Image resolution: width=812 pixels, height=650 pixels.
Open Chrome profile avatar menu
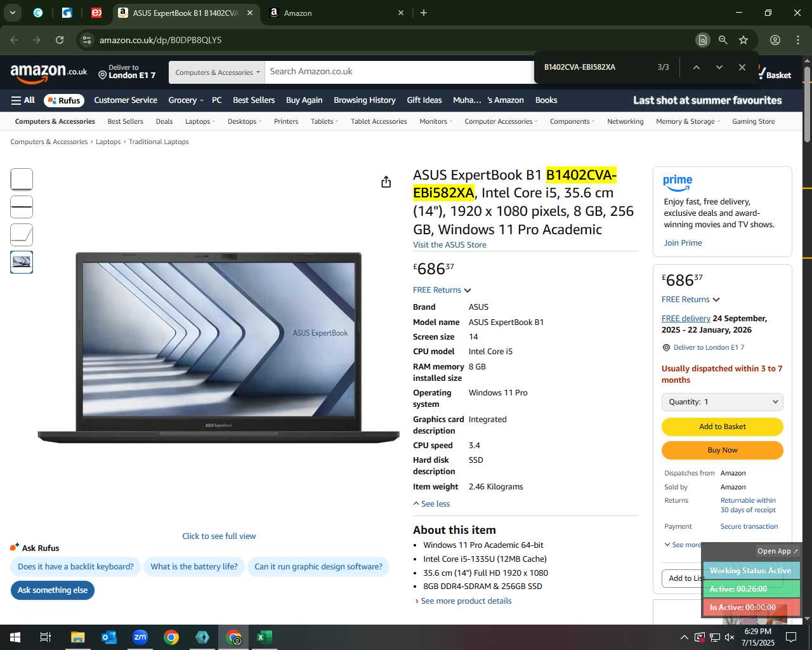click(775, 40)
